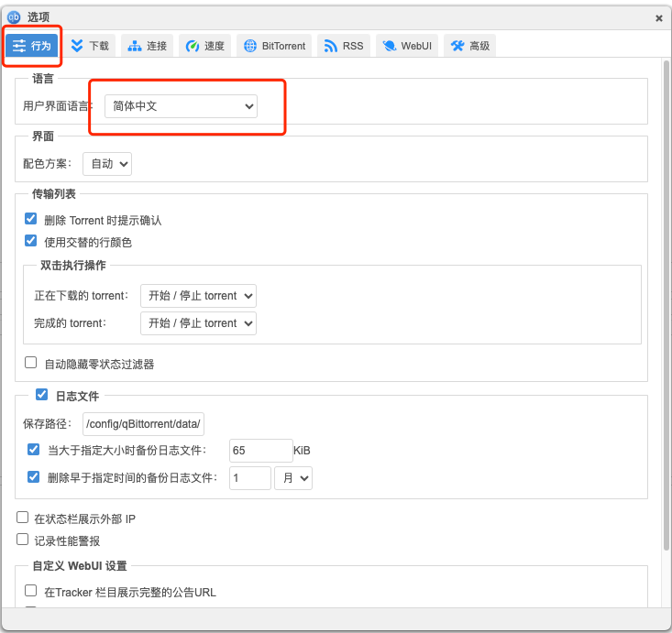Screen dimensions: 672x633
Task: Click the 保存路径 input field
Action: tap(144, 423)
